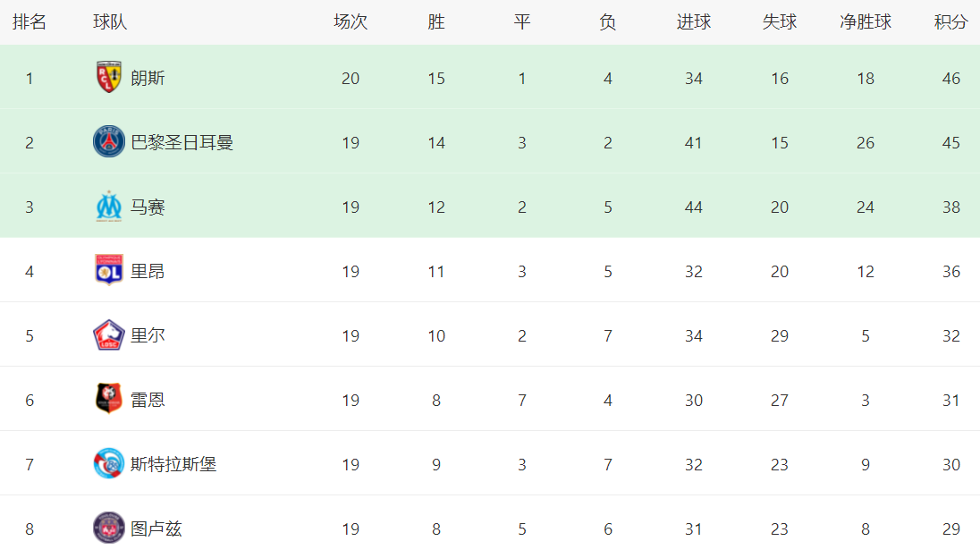Click the 进球 column header
The height and width of the screenshot is (558, 980).
click(693, 22)
